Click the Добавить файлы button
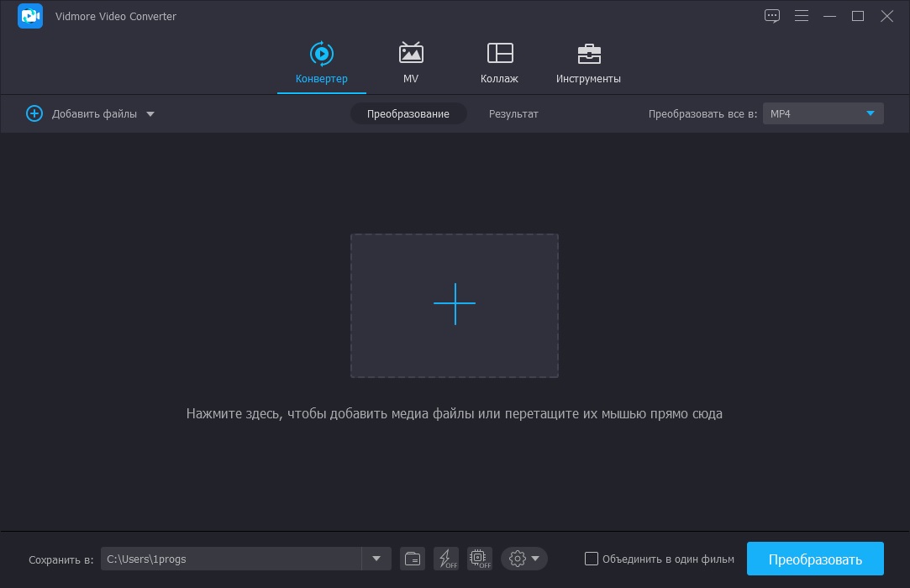 coord(93,113)
